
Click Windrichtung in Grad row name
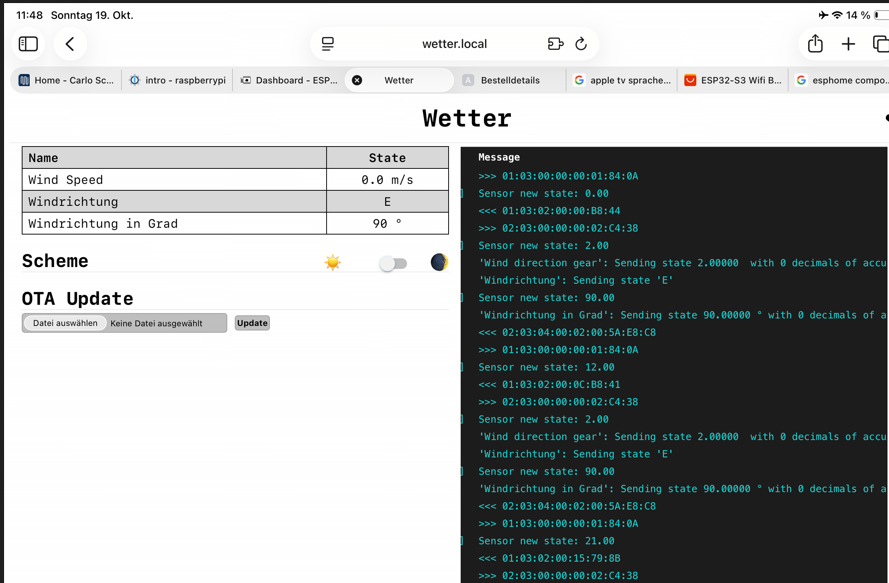tap(103, 224)
